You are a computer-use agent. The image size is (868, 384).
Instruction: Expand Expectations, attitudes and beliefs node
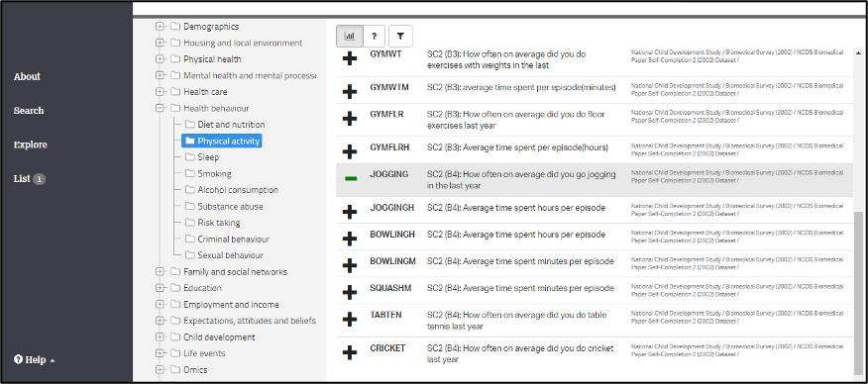pos(161,321)
